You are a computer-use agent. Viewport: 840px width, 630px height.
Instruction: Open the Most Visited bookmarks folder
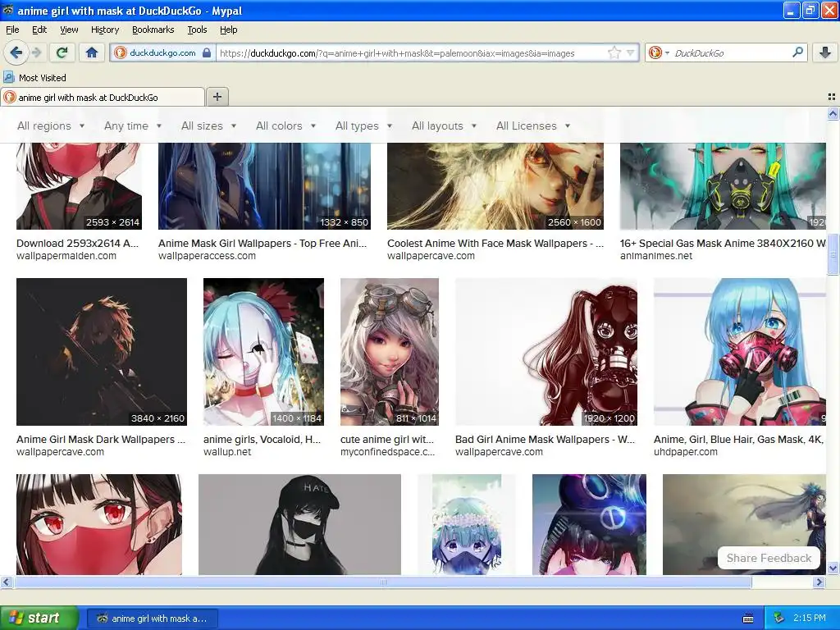[x=35, y=78]
